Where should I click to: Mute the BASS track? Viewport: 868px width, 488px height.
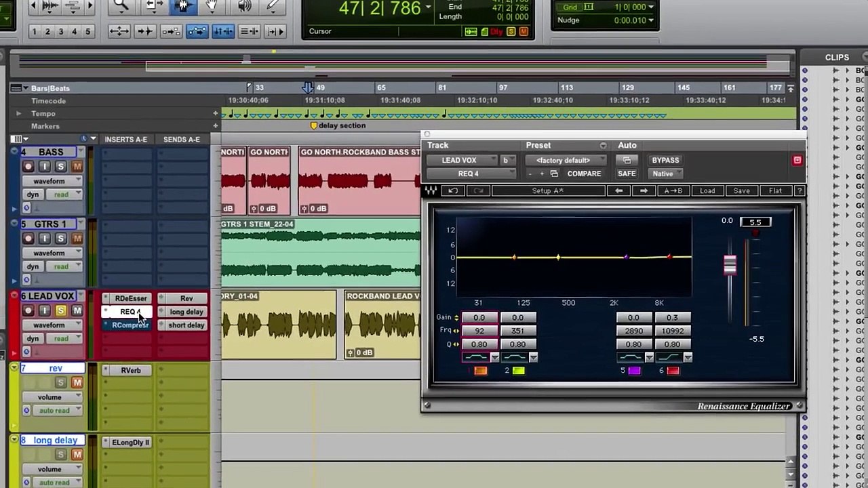tap(77, 167)
